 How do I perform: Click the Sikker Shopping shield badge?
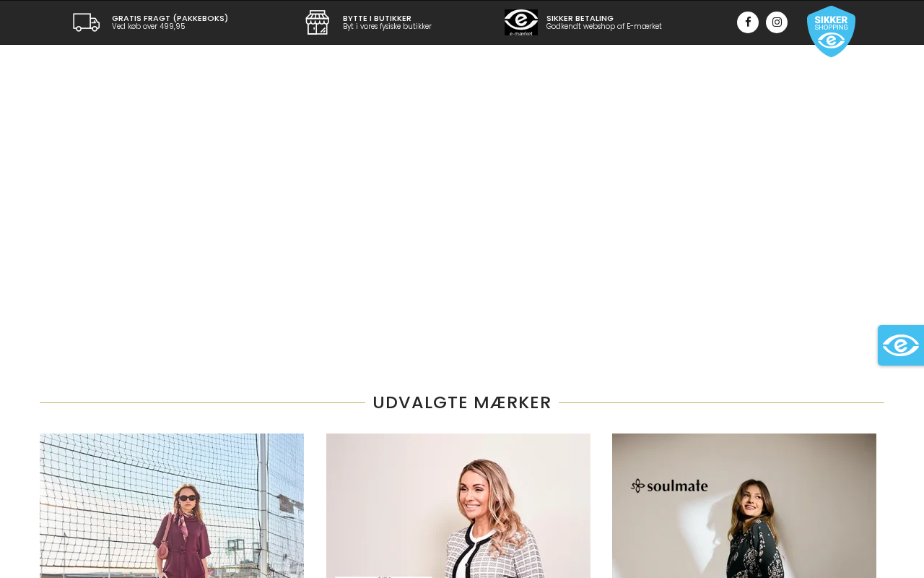(831, 31)
